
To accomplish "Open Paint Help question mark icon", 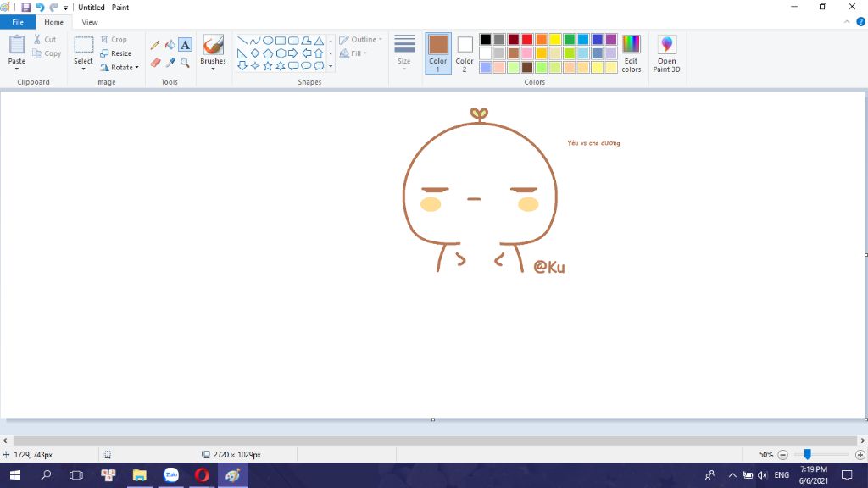I will (861, 22).
